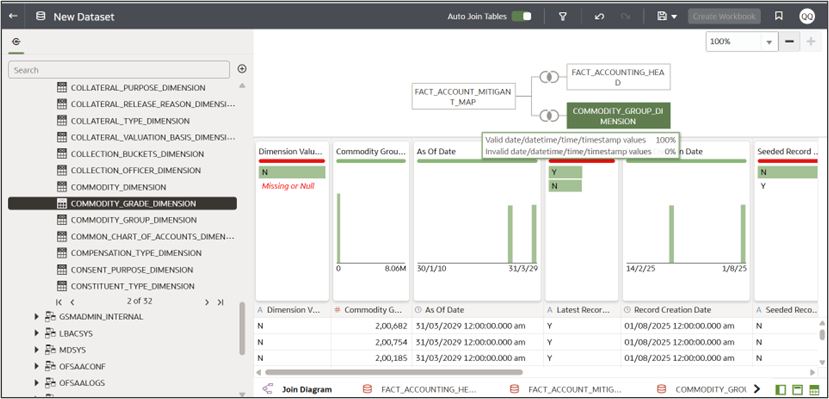Select the connections tab icon
The image size is (829, 399).
point(16,41)
